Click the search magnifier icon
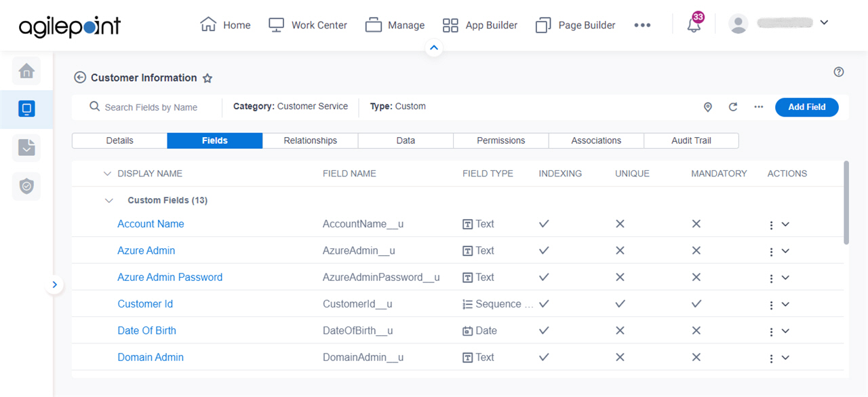The height and width of the screenshot is (397, 868). (94, 107)
